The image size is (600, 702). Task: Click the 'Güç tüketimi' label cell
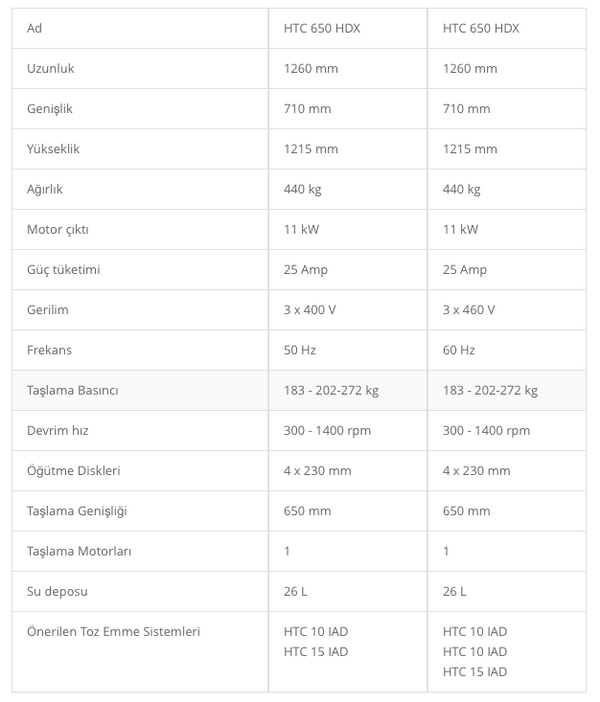tap(140, 270)
